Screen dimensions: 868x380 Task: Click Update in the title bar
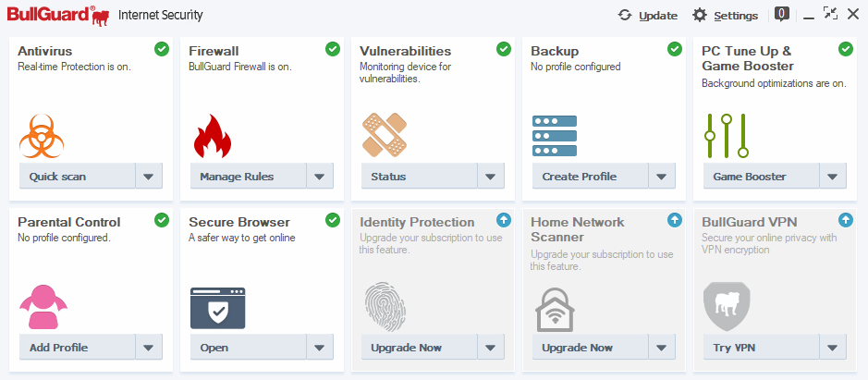[x=648, y=15]
